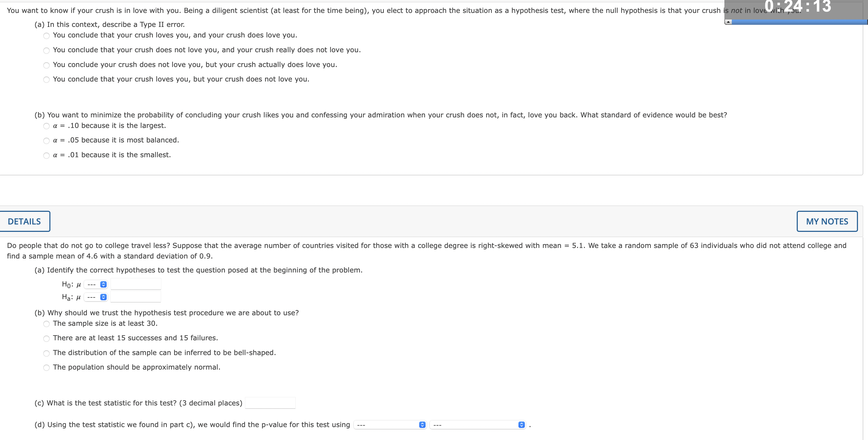Click the test statistic answer box in part (c)

[x=270, y=402]
